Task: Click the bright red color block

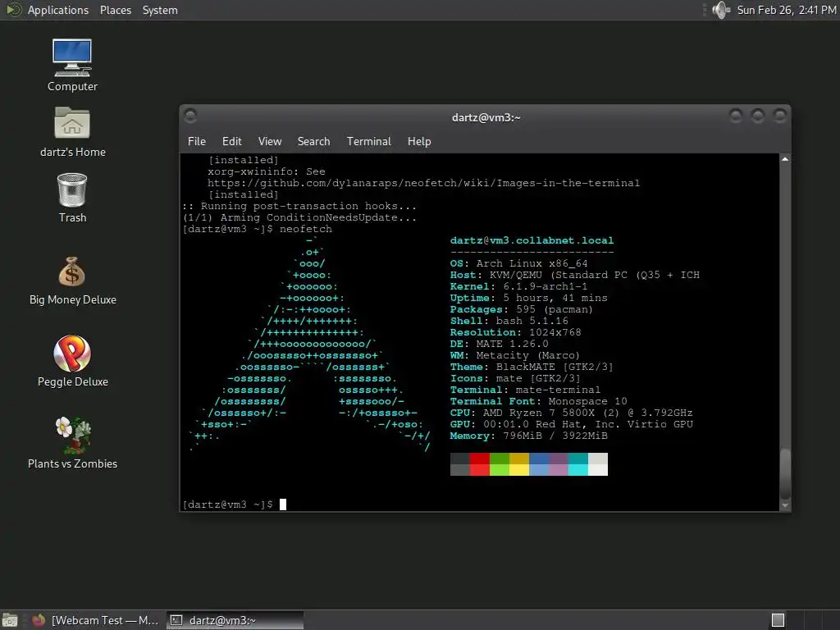Action: click(479, 470)
